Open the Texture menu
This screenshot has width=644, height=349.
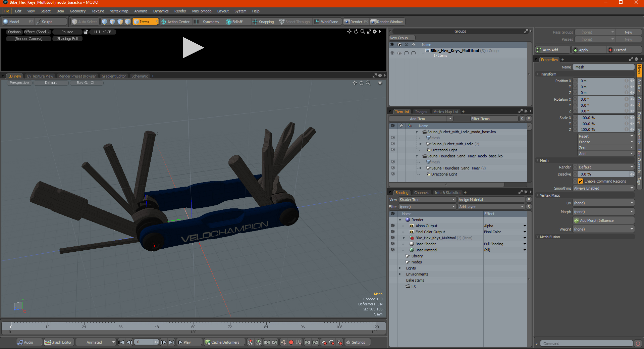coord(98,11)
